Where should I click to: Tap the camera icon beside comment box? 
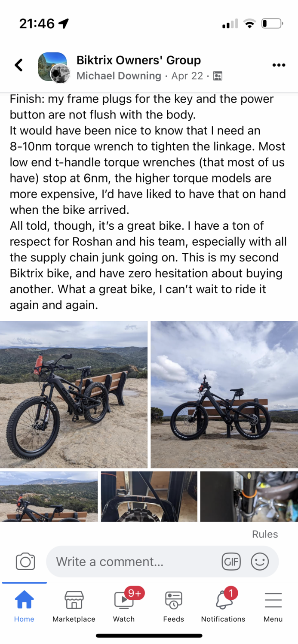[25, 562]
